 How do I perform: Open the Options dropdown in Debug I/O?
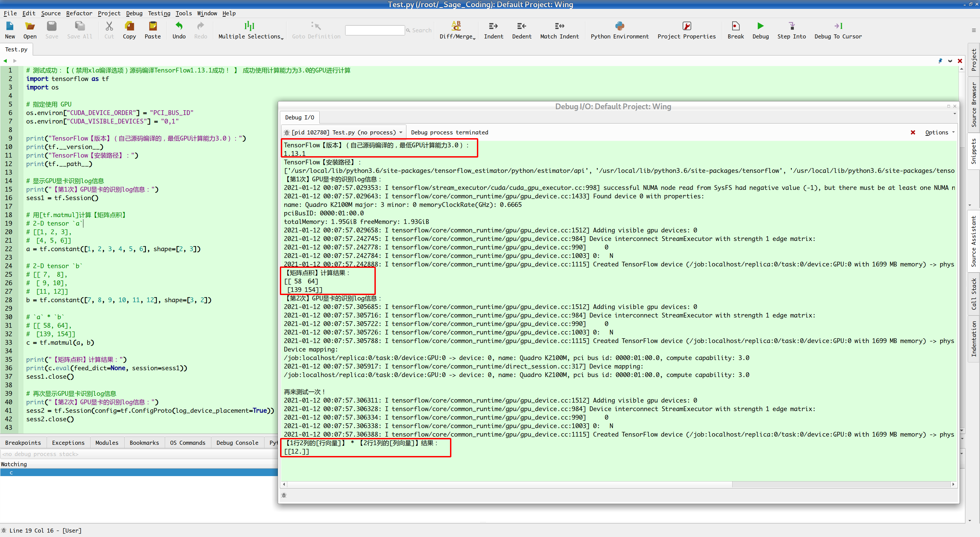pyautogui.click(x=940, y=132)
